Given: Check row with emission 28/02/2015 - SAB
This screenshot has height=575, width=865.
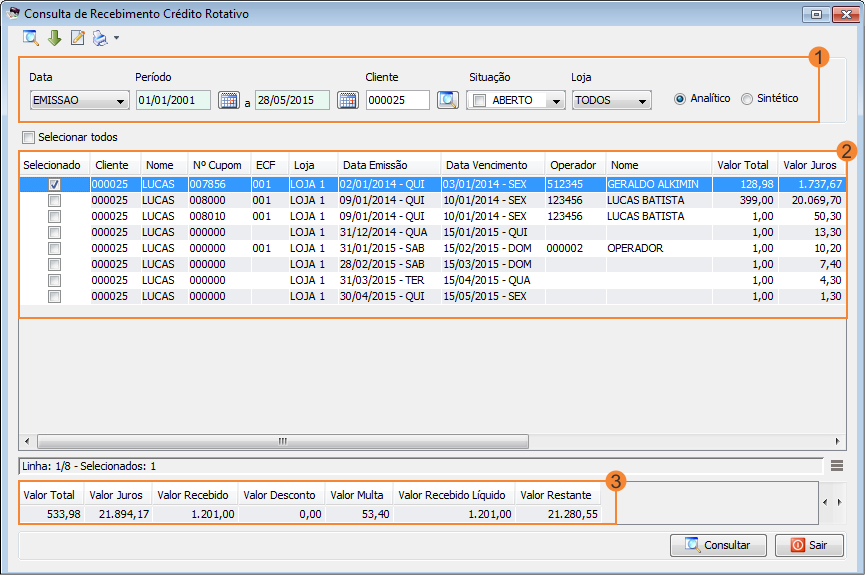Looking at the screenshot, I should 54,264.
